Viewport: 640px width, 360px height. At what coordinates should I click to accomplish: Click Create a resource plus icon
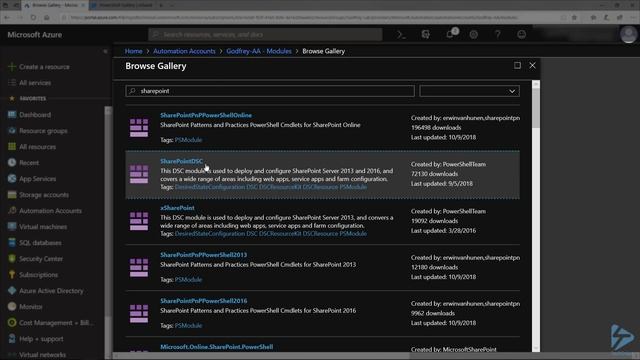(x=12, y=67)
